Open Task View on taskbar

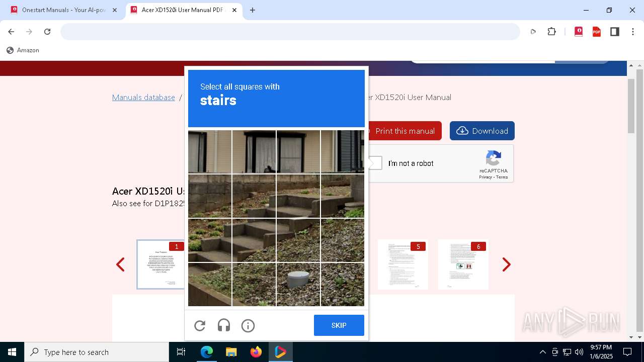(181, 352)
